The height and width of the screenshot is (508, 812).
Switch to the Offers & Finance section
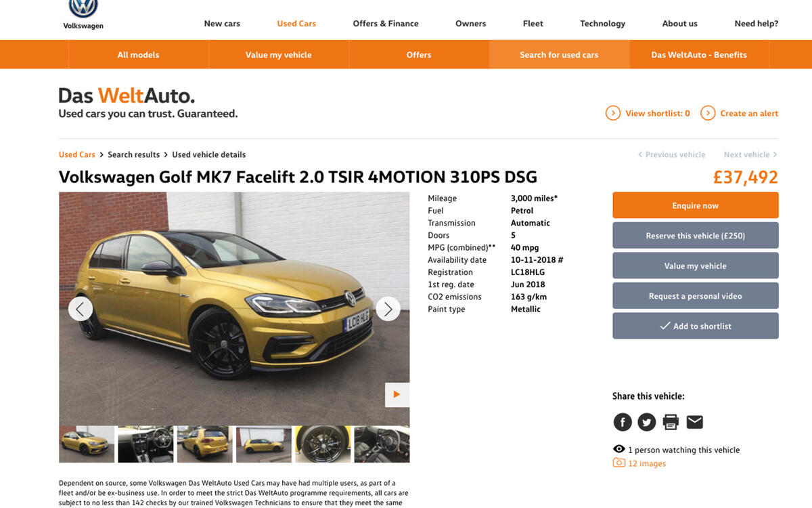(386, 23)
